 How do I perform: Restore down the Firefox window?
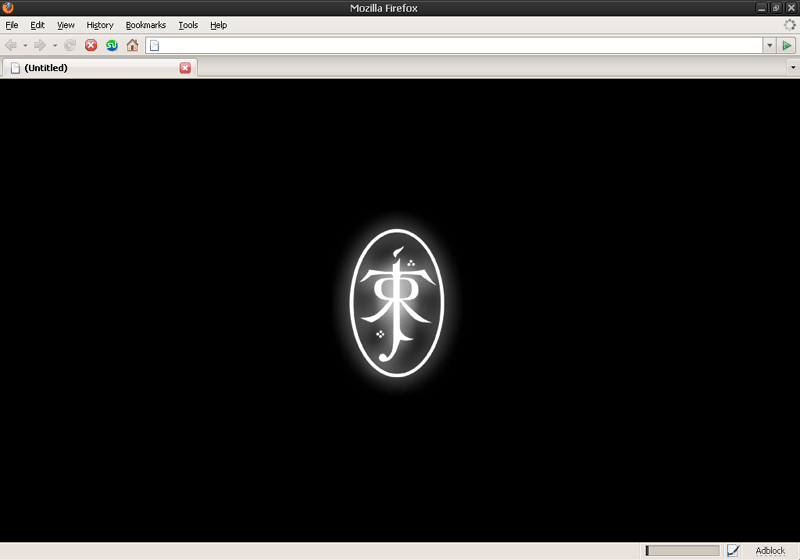776,8
